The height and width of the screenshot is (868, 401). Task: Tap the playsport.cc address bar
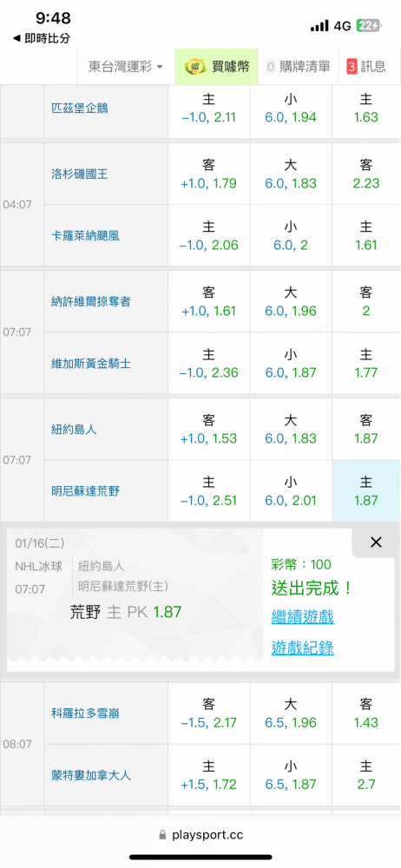coord(200,834)
